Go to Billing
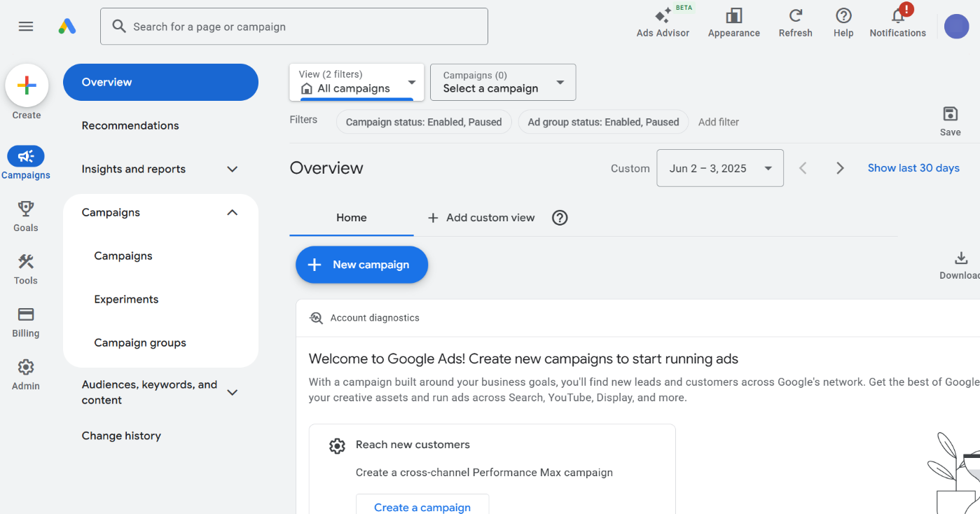Screen dimensions: 980x514 (25, 321)
